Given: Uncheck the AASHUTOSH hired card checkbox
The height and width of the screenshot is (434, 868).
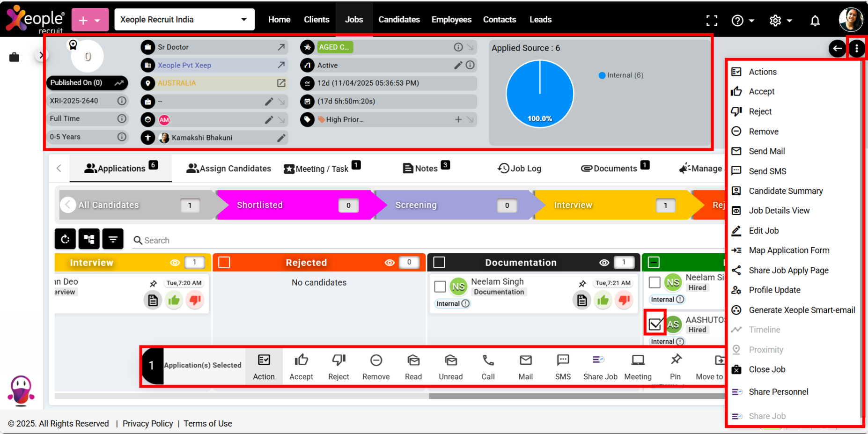Looking at the screenshot, I should pyautogui.click(x=655, y=324).
